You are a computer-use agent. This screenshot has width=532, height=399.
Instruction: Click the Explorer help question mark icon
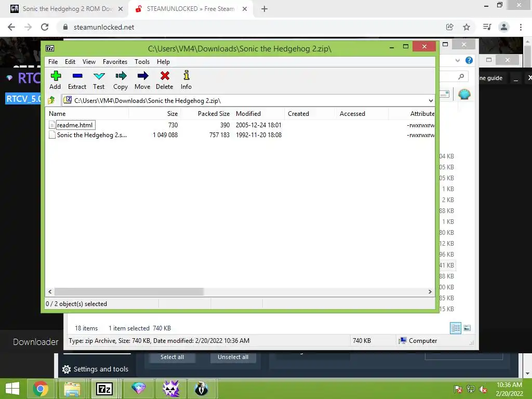click(x=469, y=60)
